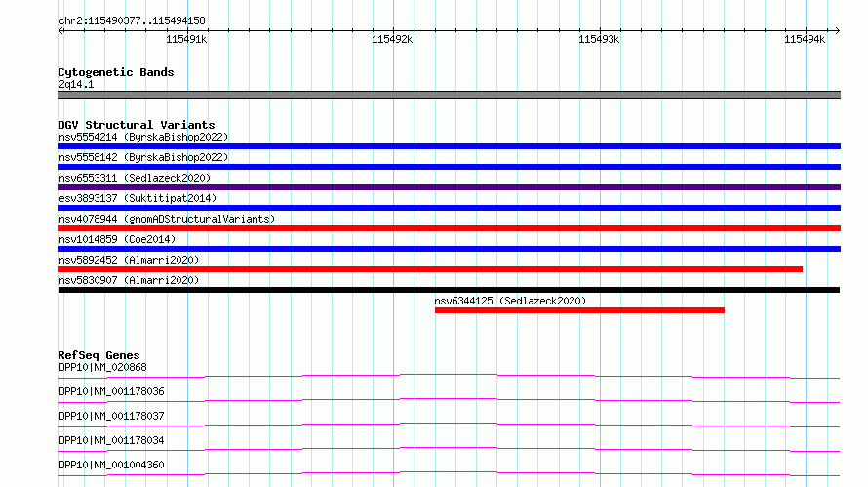Select the red bar for nsv4078944
The height and width of the screenshot is (487, 868).
(x=449, y=228)
